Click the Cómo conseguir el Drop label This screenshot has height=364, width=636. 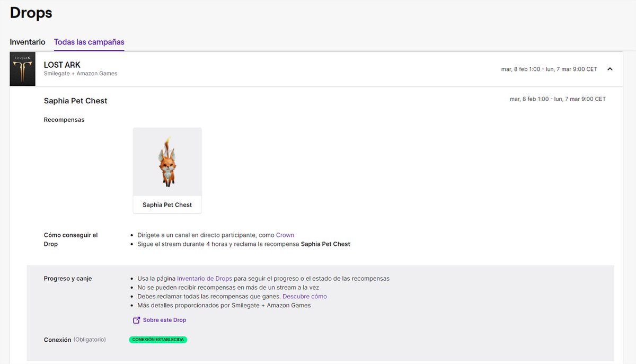point(71,239)
